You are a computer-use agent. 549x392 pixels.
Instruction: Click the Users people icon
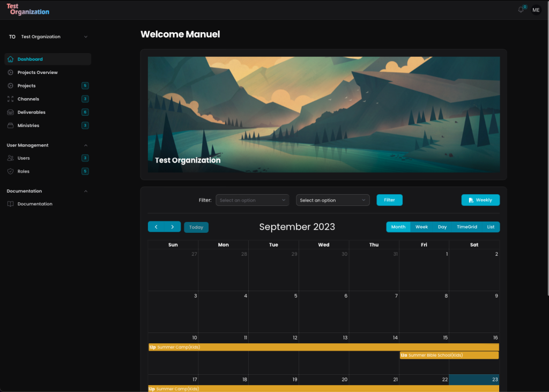click(11, 158)
